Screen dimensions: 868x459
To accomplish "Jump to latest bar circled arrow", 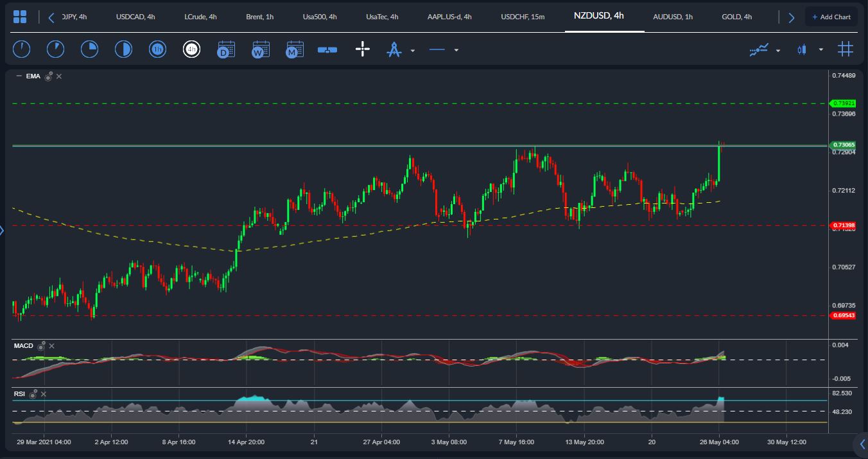I will pyautogui.click(x=861, y=444).
